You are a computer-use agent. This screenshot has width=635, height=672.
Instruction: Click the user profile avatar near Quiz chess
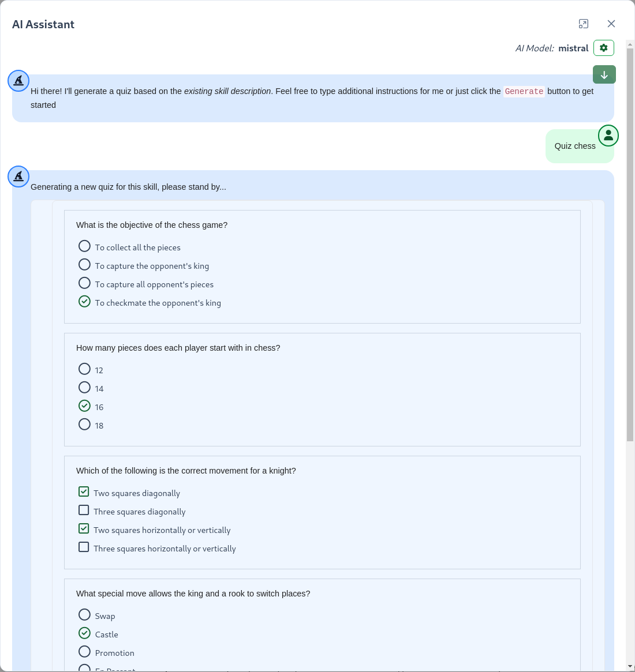pos(608,135)
